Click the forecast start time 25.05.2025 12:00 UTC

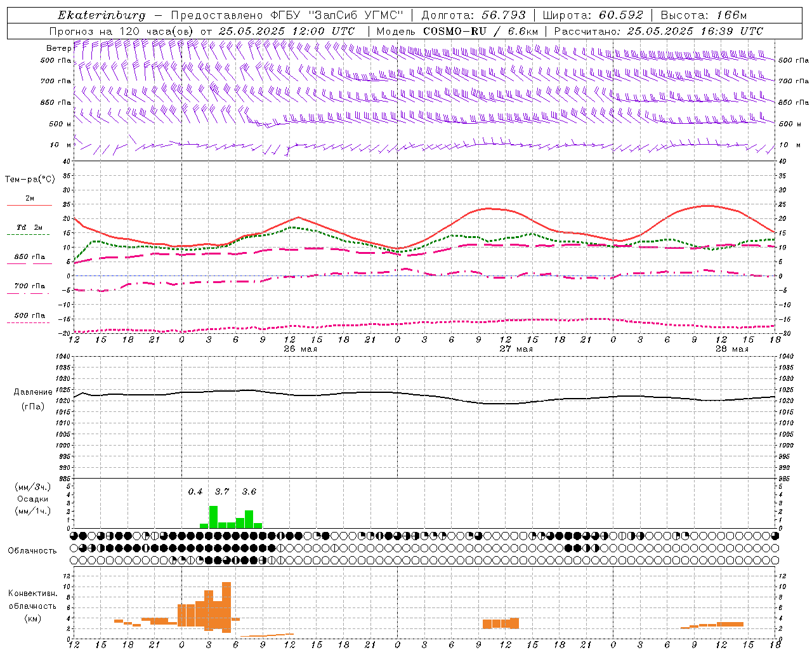click(x=287, y=31)
